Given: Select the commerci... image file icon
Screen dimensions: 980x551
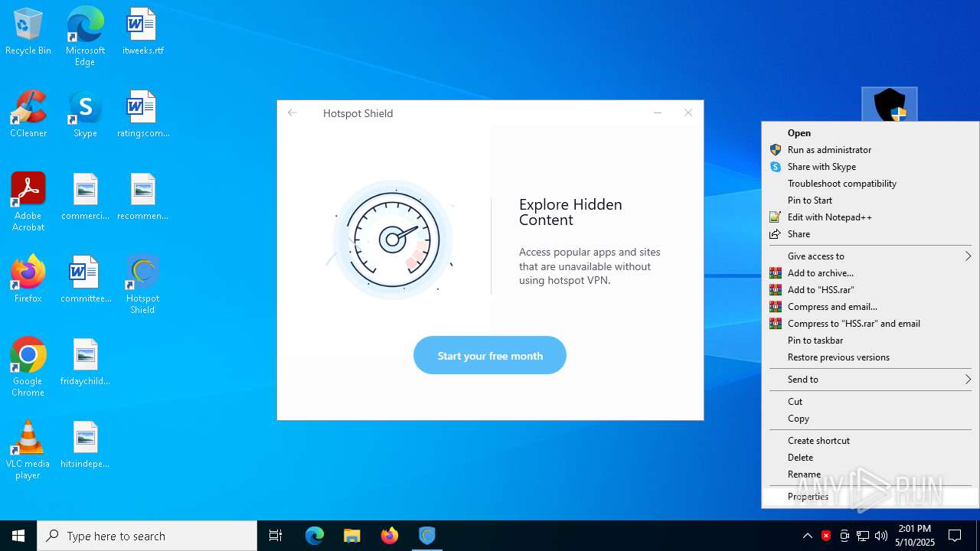Looking at the screenshot, I should 85,197.
